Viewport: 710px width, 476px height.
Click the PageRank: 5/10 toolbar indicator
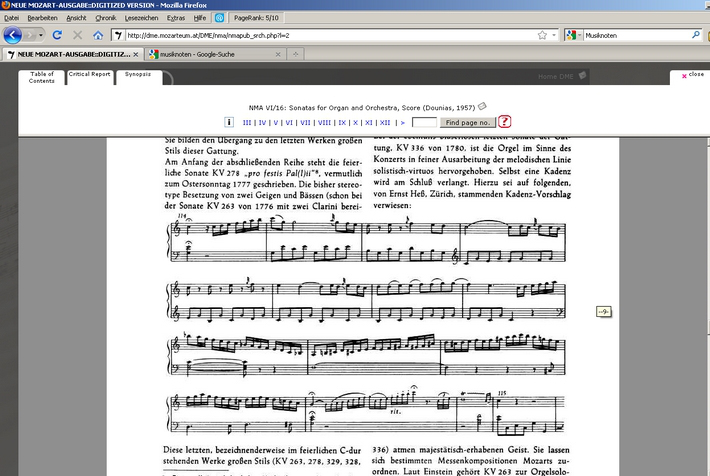[x=256, y=18]
